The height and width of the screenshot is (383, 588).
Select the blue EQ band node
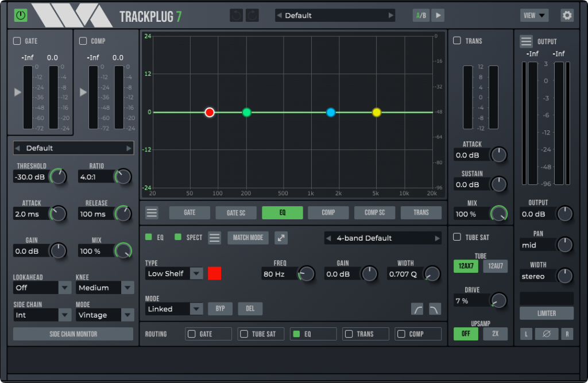(x=330, y=112)
